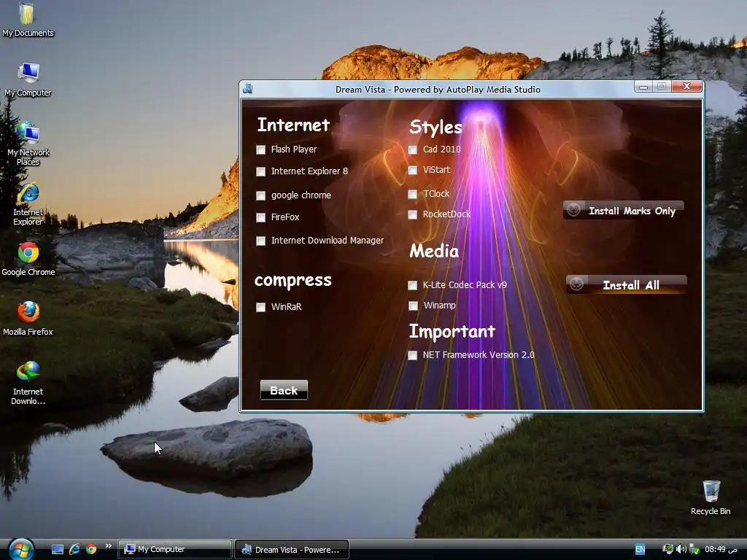Click the safely remove hardware tray icon
747x560 pixels.
(x=694, y=549)
